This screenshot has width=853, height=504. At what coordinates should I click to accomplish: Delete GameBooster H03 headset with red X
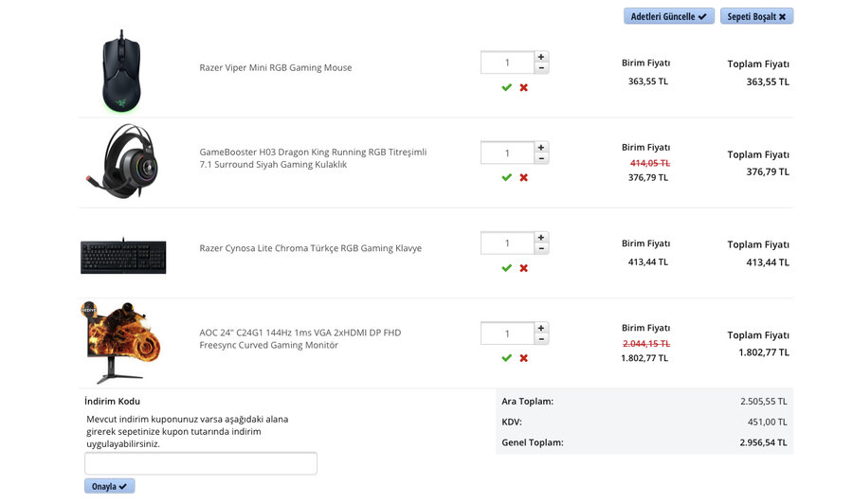[523, 177]
